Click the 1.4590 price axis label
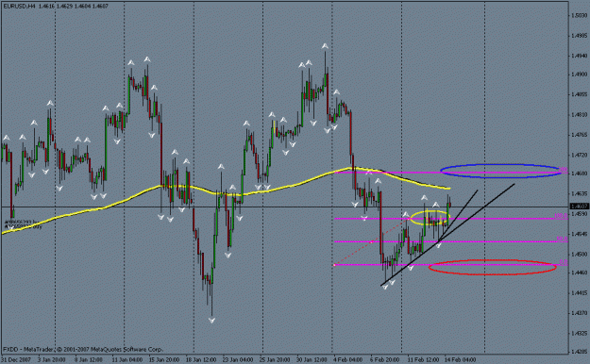 [580, 213]
